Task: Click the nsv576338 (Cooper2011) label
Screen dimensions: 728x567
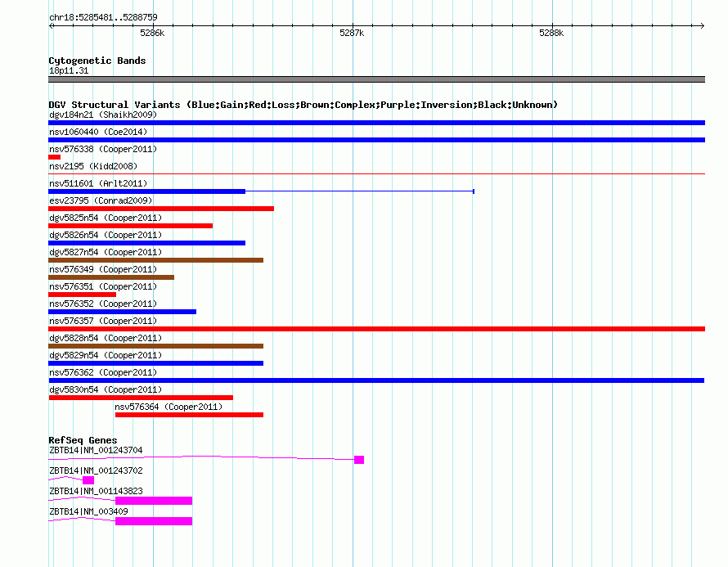Action: coord(103,149)
